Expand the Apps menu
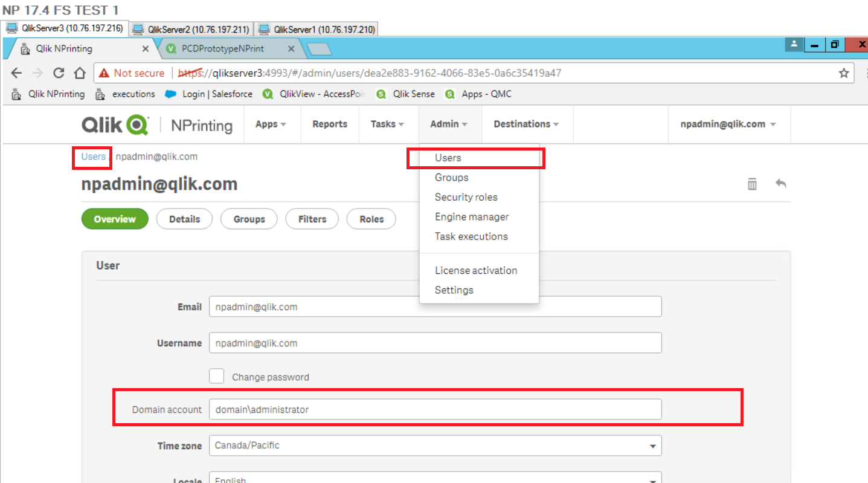The image size is (868, 483). pos(271,124)
